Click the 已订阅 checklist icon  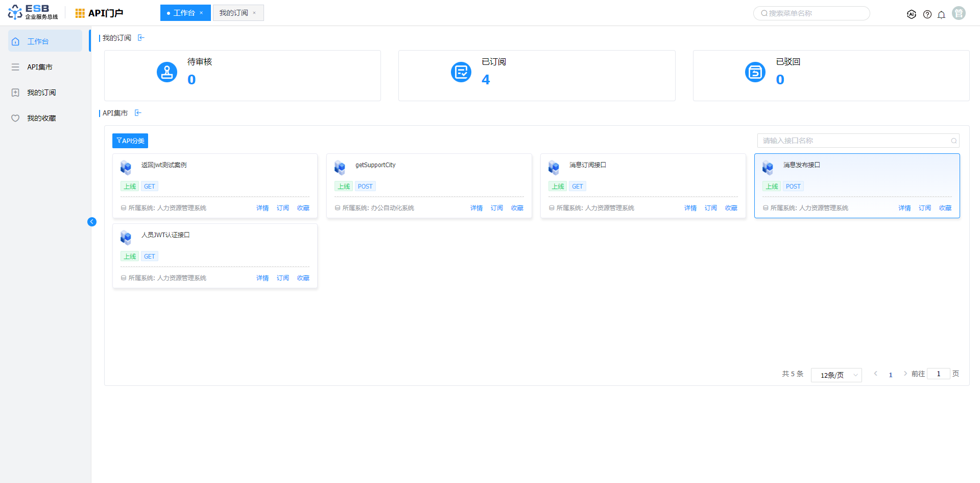click(461, 72)
